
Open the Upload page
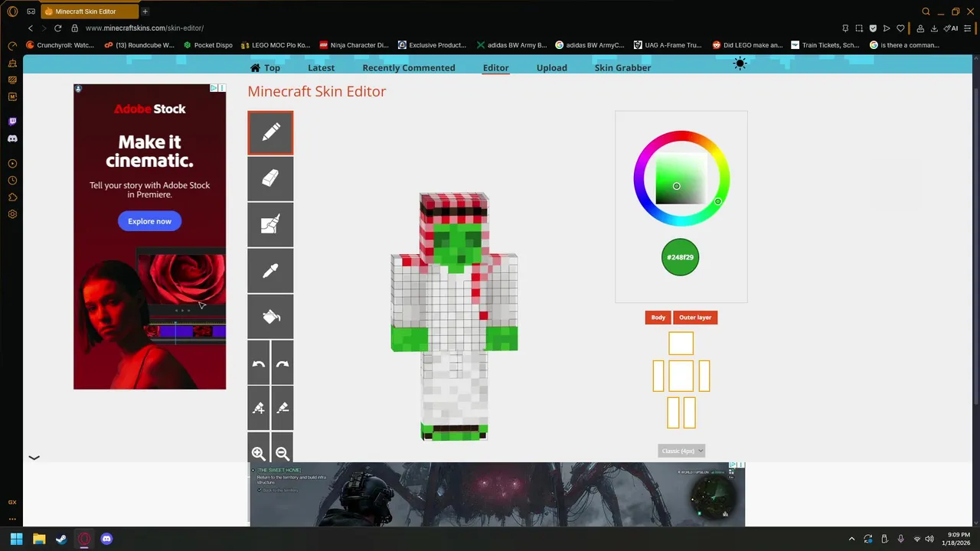552,67
